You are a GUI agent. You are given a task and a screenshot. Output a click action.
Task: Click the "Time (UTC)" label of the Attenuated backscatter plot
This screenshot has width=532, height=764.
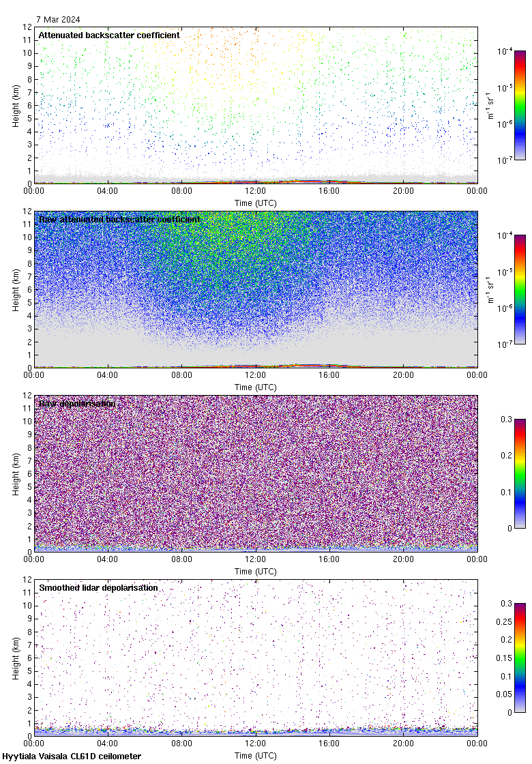pos(255,203)
